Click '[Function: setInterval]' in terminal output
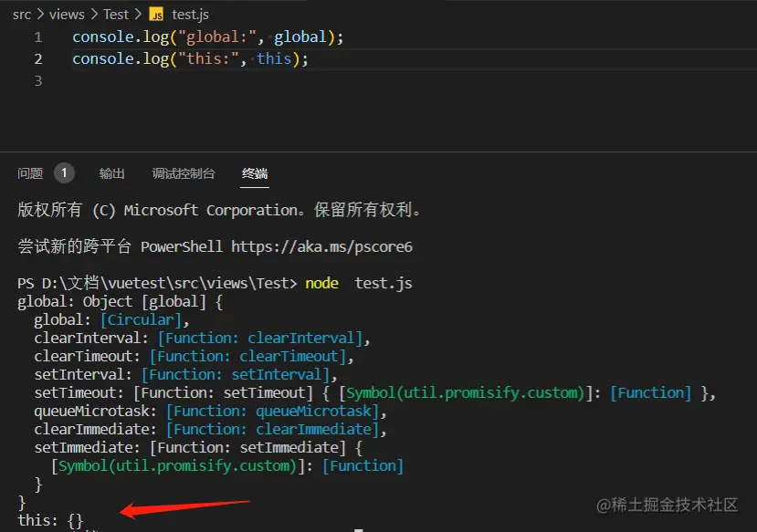The width and height of the screenshot is (757, 532). click(x=236, y=375)
